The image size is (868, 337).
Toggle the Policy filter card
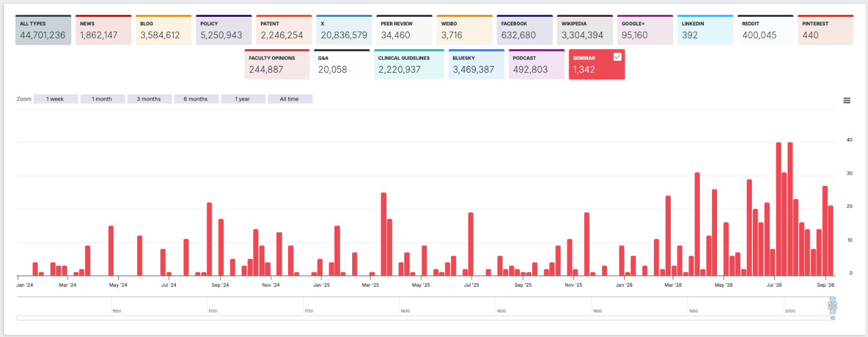tap(224, 30)
